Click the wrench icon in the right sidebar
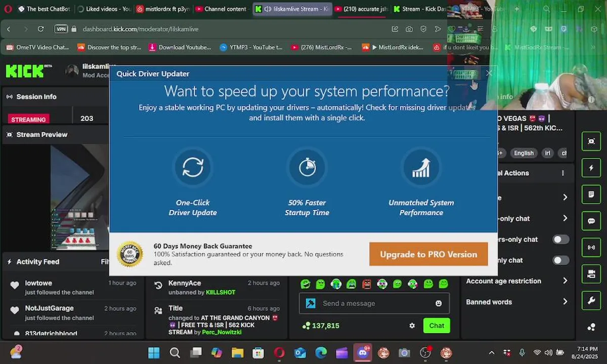 tap(591, 301)
